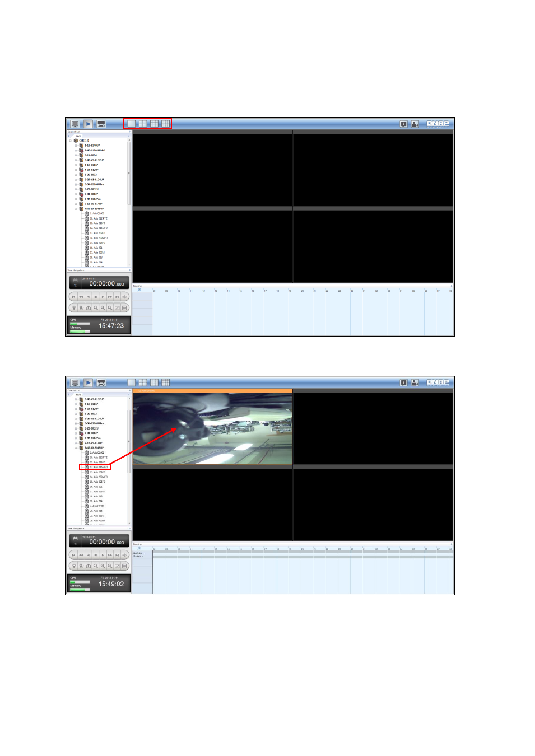Stop playback in upper window
Screen dimensions: 535x756
tap(96, 297)
